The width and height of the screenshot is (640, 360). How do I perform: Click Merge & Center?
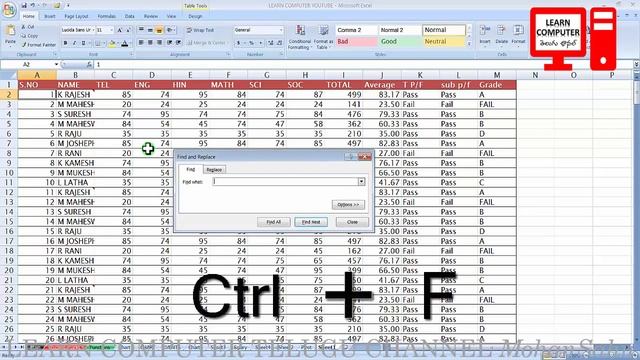coord(207,42)
